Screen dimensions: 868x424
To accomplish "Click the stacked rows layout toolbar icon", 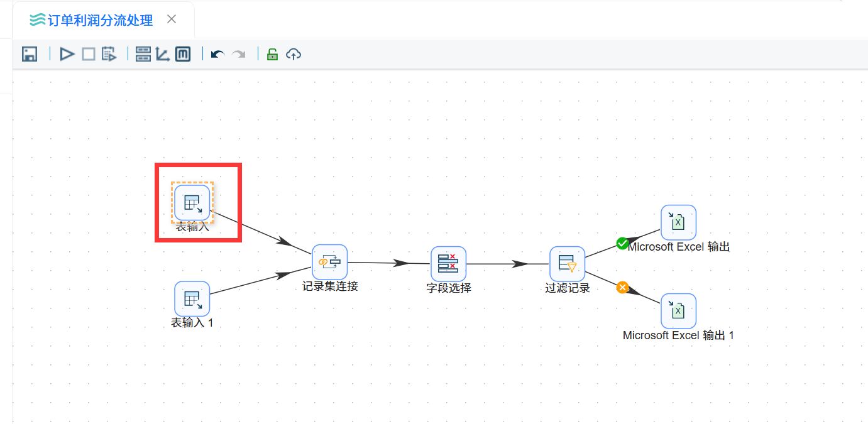I will [143, 54].
